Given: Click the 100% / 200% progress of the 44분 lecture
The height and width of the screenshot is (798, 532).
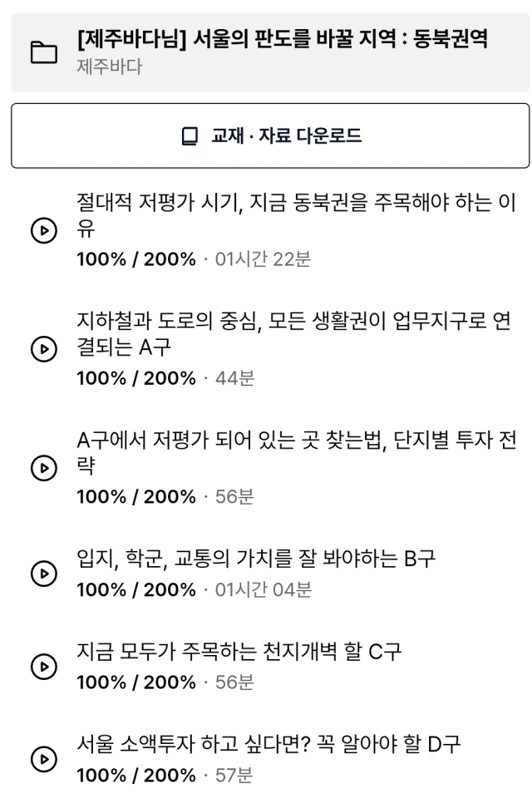Looking at the screenshot, I should click(136, 378).
